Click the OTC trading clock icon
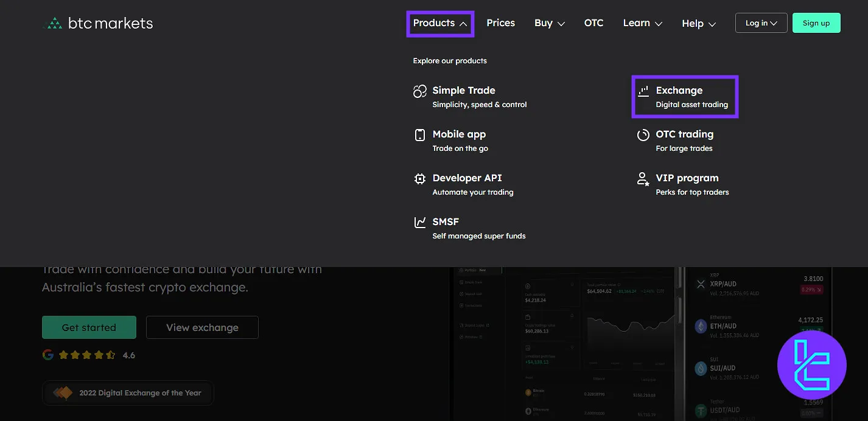Screen dimensions: 868x421 643,134
